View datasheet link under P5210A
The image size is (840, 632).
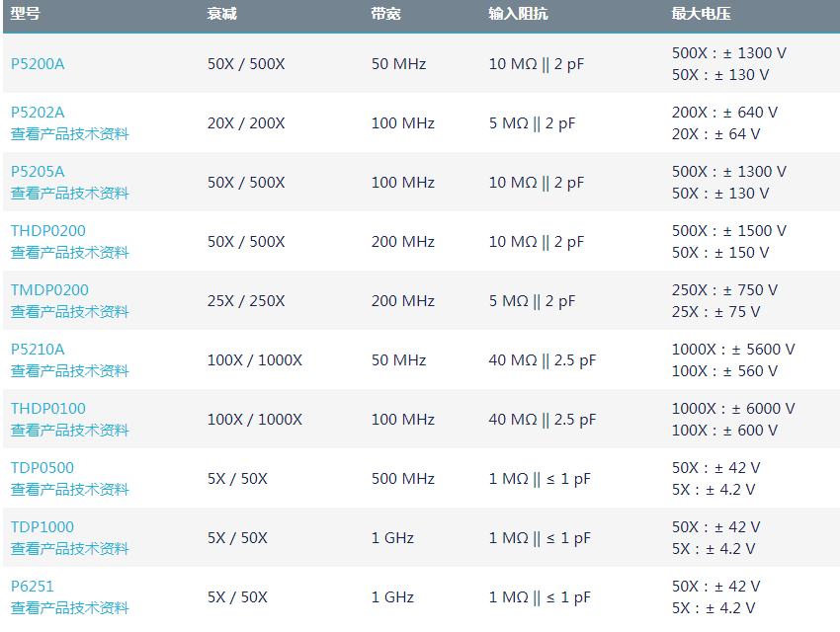pyautogui.click(x=69, y=371)
